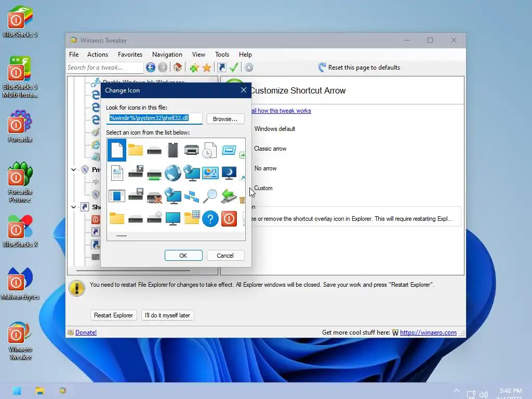Add this tweak to favorites (star with plus)
The image size is (532, 399).
[194, 68]
